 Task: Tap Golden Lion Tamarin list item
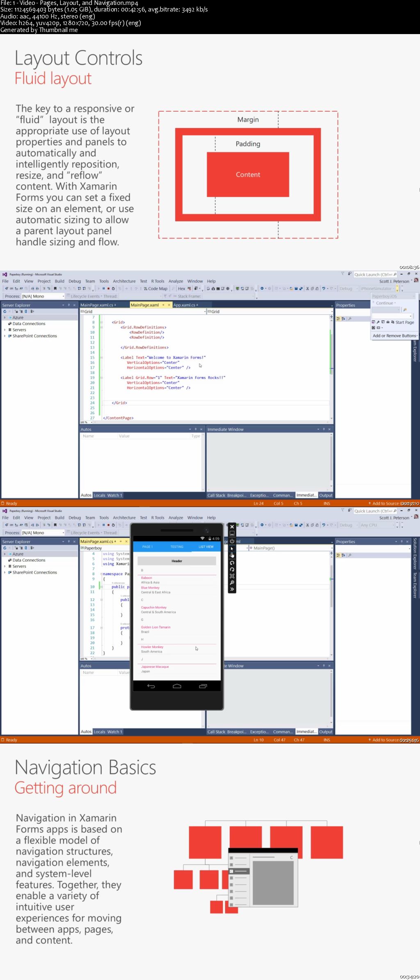click(x=177, y=629)
